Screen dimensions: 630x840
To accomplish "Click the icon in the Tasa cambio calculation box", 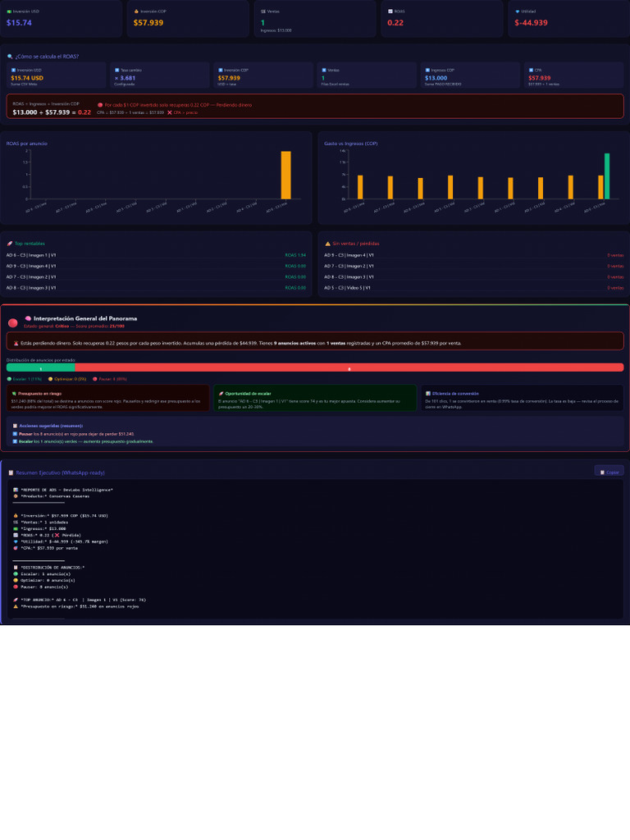I will pos(116,71).
